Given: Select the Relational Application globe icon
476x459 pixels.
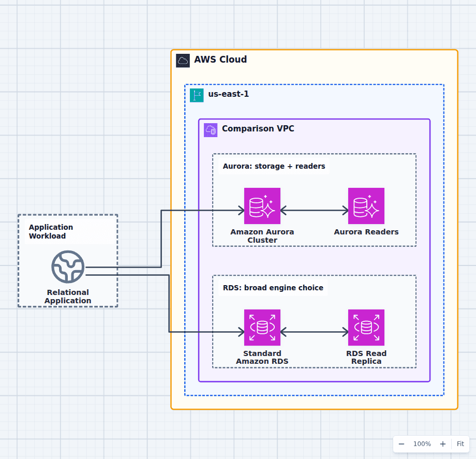Looking at the screenshot, I should pyautogui.click(x=68, y=267).
